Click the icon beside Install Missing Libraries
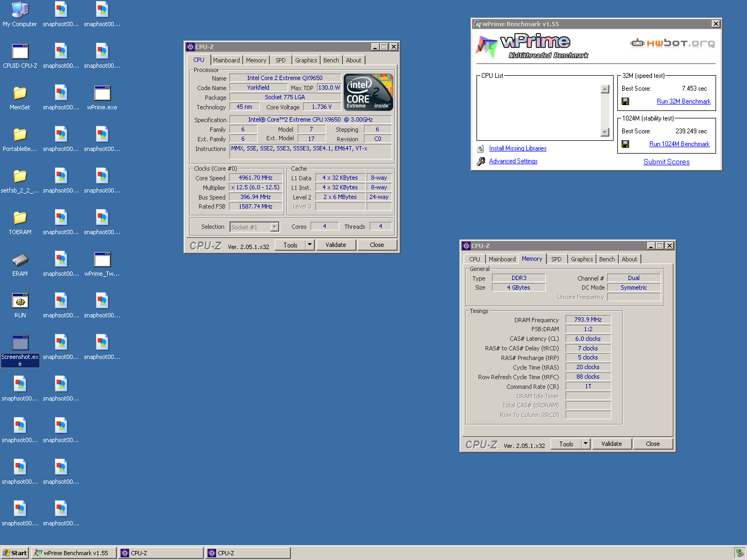 pos(481,149)
